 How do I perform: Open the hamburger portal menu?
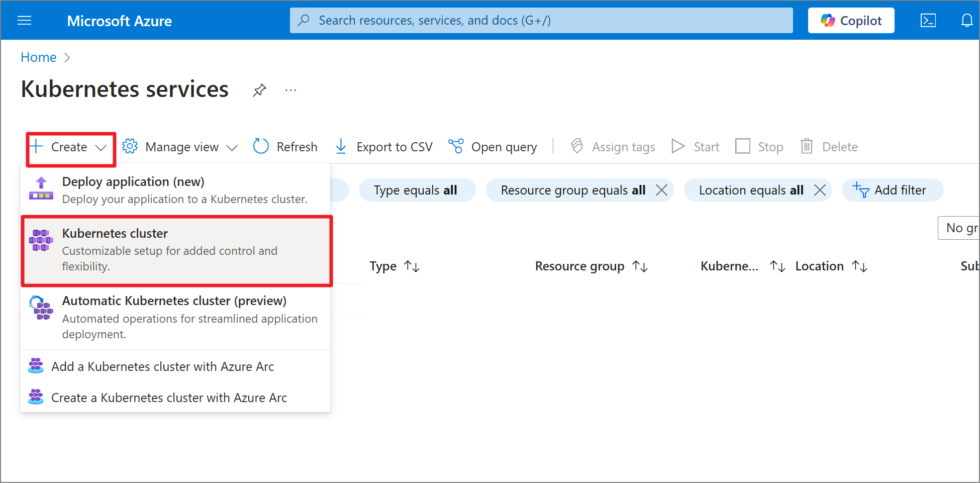24,21
